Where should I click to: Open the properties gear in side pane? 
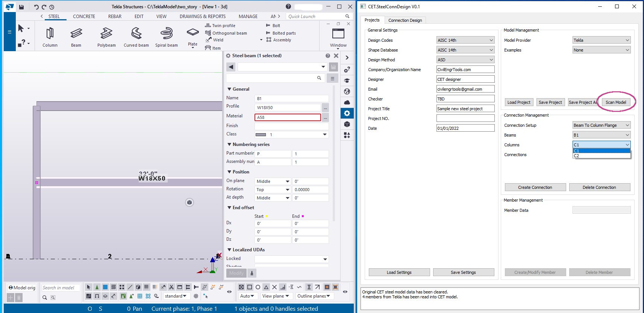point(347,113)
